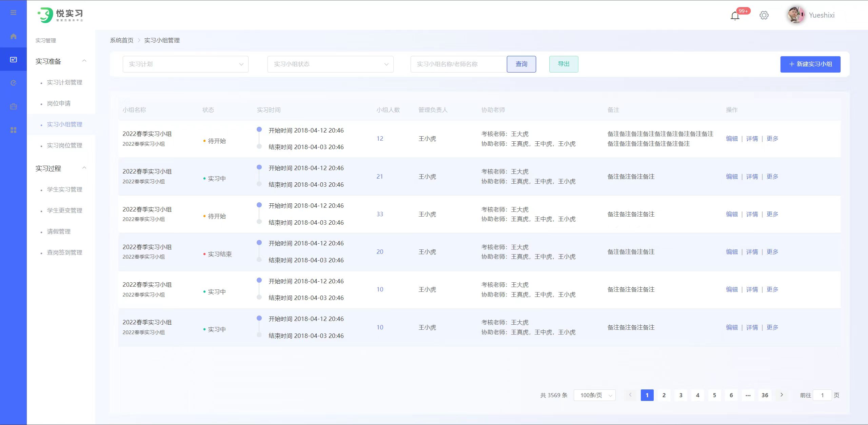Open the 100条/页 page size dropdown
Image resolution: width=868 pixels, height=425 pixels.
(595, 395)
